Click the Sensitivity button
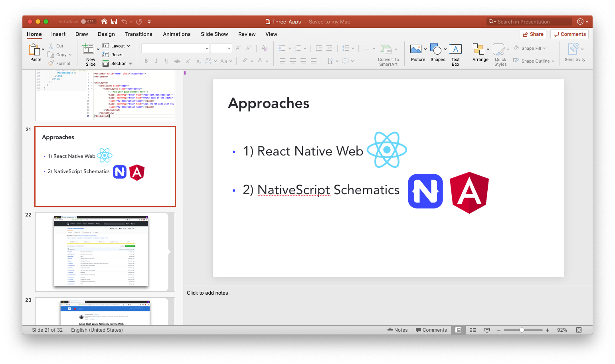The image size is (615, 364). click(x=575, y=53)
